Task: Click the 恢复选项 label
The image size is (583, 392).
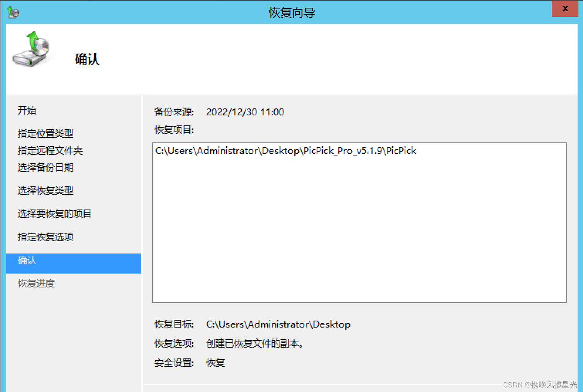Action: coord(174,343)
